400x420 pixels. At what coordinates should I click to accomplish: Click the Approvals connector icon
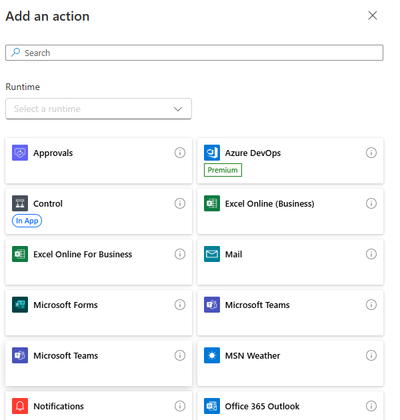point(20,153)
